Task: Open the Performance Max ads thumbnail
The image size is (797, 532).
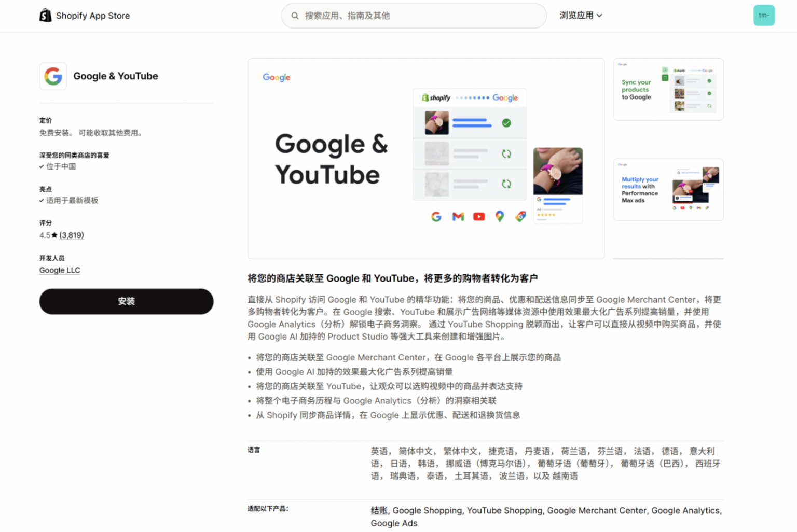Action: pos(668,190)
